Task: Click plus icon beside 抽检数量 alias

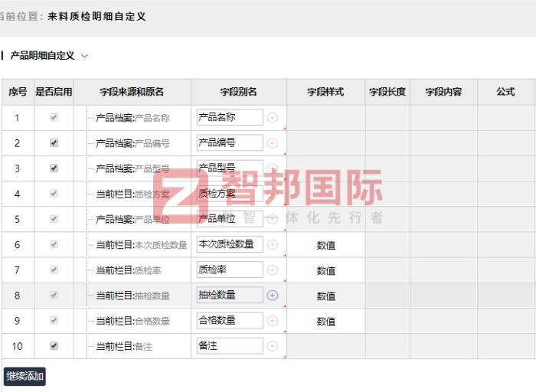Action: click(273, 296)
